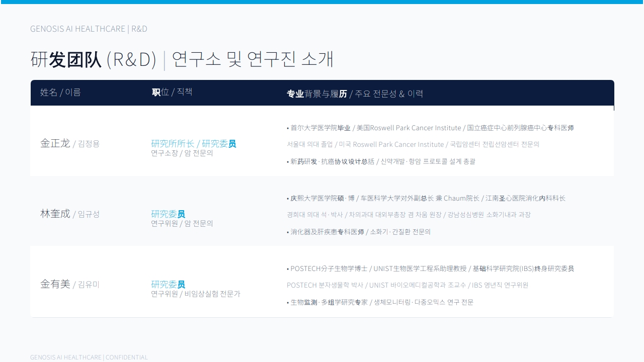The height and width of the screenshot is (362, 644).
Task: Click the 研究所所长 / 研究委员 title link
Action: (x=194, y=144)
